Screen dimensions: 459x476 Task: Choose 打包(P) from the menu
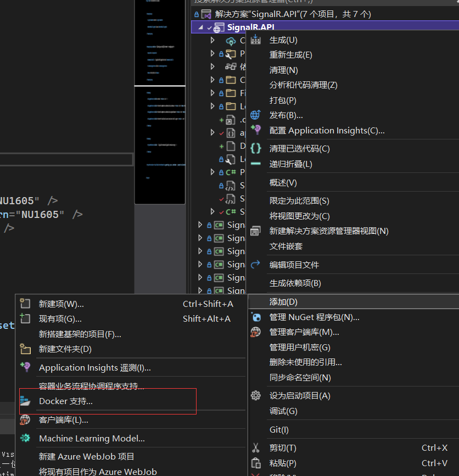click(283, 100)
